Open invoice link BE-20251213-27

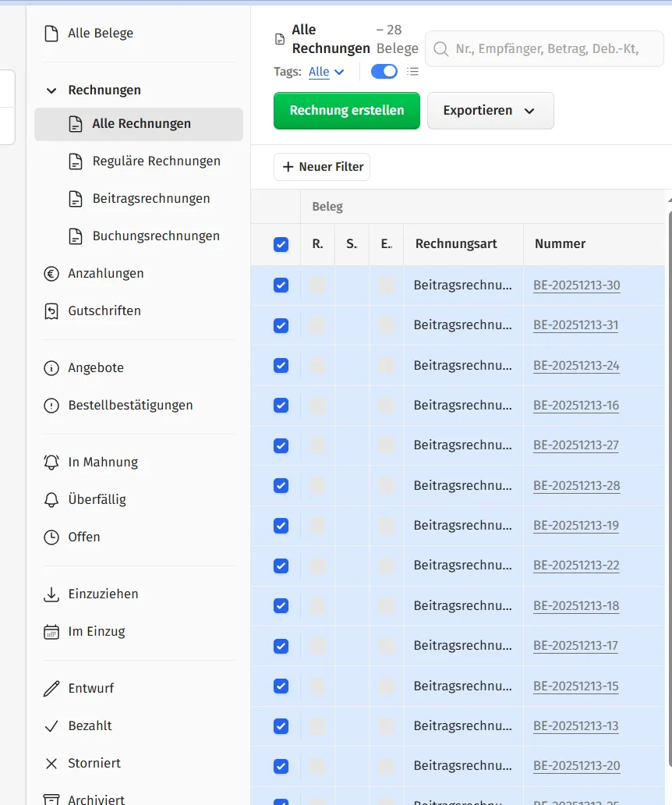tap(576, 445)
